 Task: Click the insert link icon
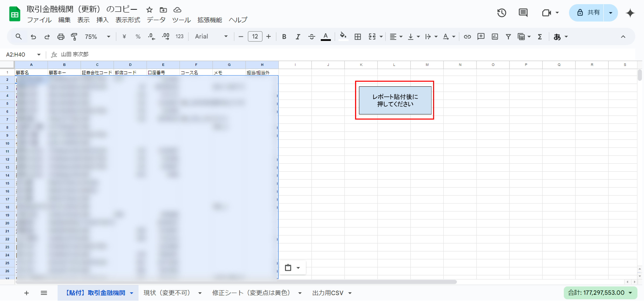tap(467, 37)
